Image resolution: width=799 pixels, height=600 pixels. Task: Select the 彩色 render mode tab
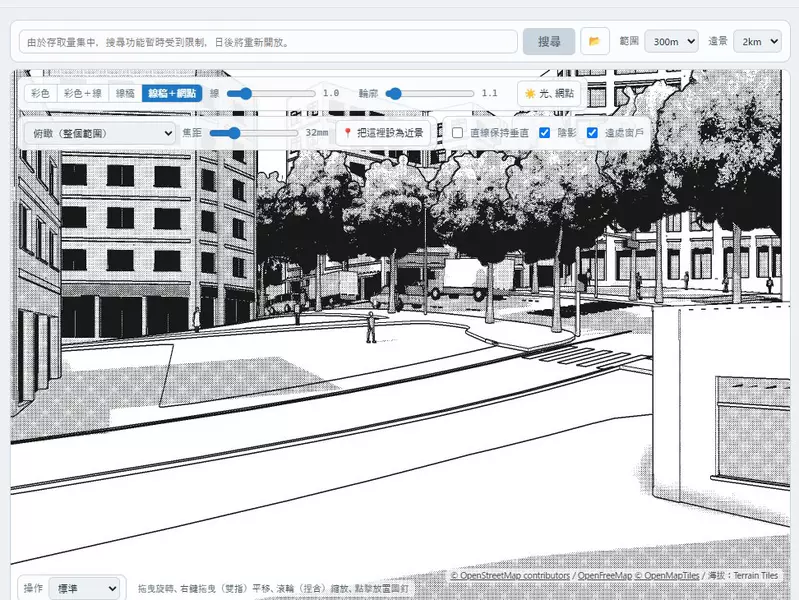(40, 93)
